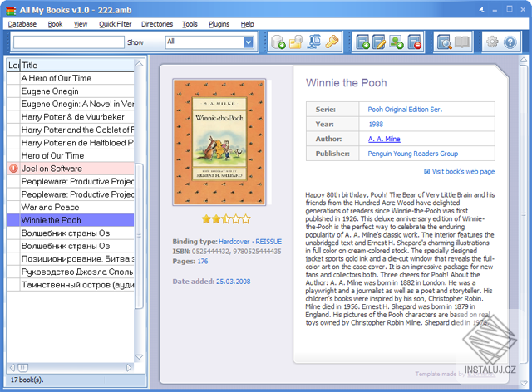Open the Plugins menu

point(219,24)
